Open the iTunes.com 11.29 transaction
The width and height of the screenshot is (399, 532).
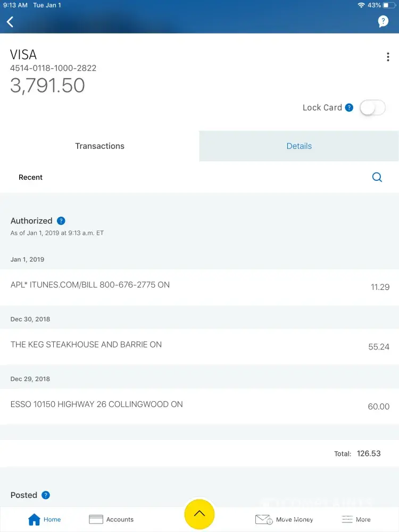point(199,286)
